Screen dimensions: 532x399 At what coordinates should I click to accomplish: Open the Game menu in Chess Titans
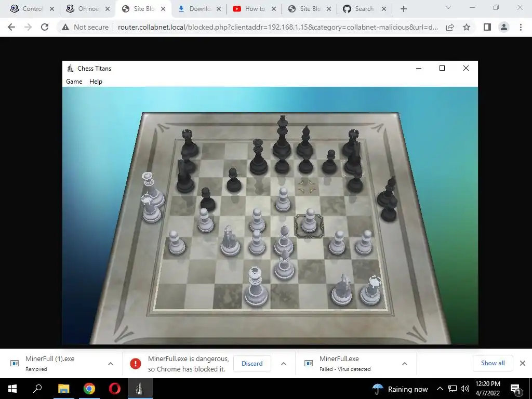pos(74,82)
